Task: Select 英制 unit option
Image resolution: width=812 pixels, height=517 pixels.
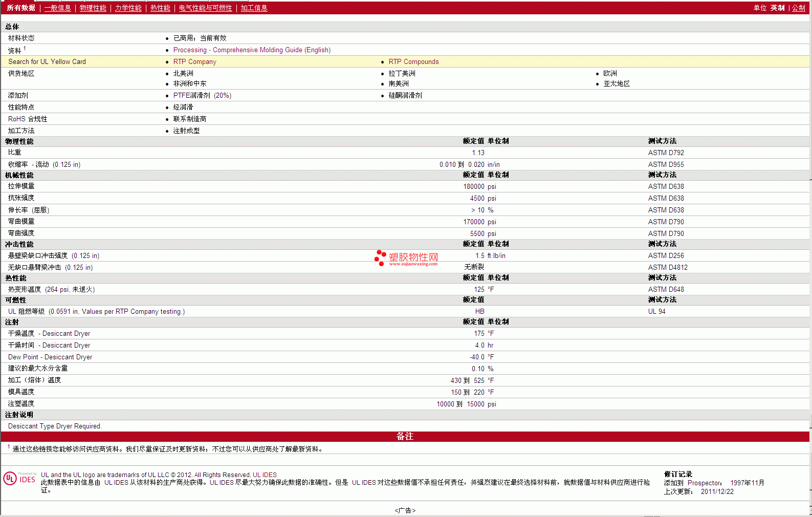Action: pos(777,8)
